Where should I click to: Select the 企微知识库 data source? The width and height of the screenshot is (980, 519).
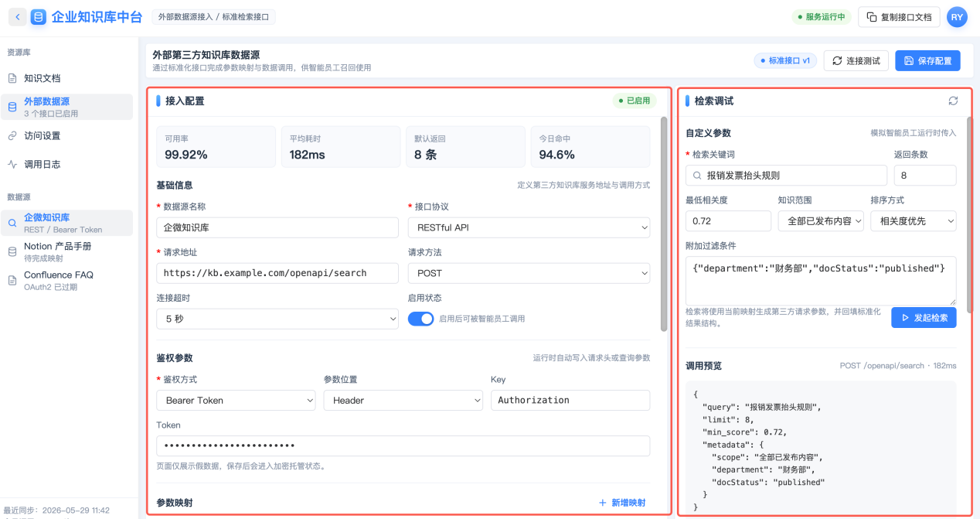(66, 223)
